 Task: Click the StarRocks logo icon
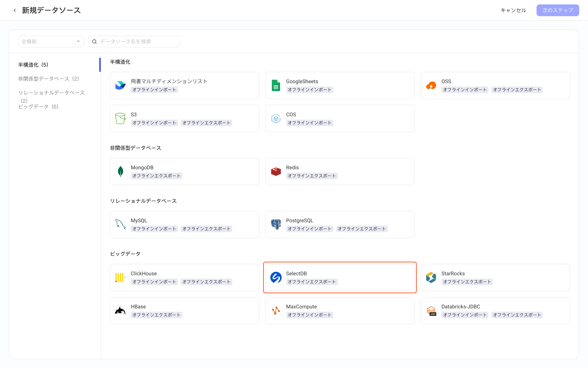point(431,277)
